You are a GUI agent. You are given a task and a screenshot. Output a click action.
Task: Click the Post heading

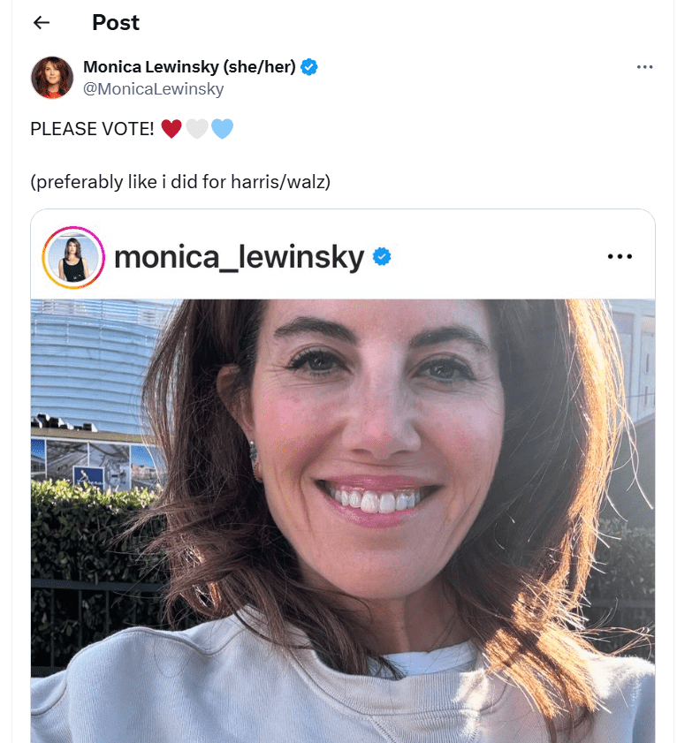pos(116,23)
